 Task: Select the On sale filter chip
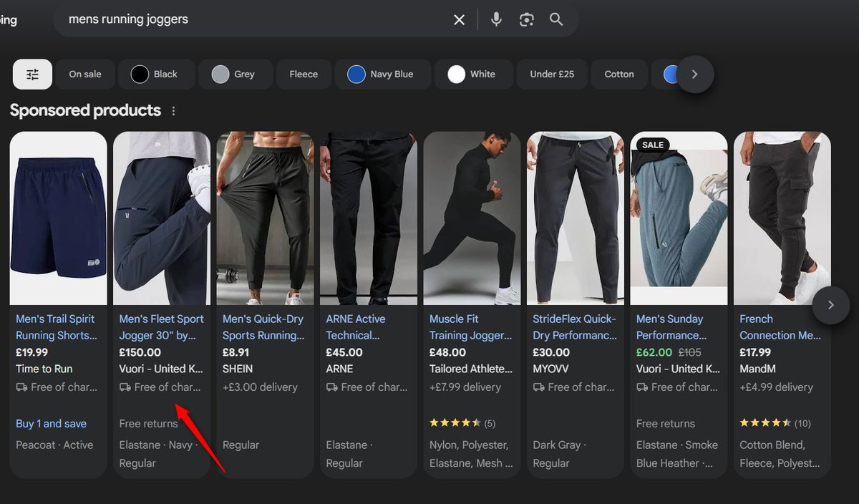85,74
